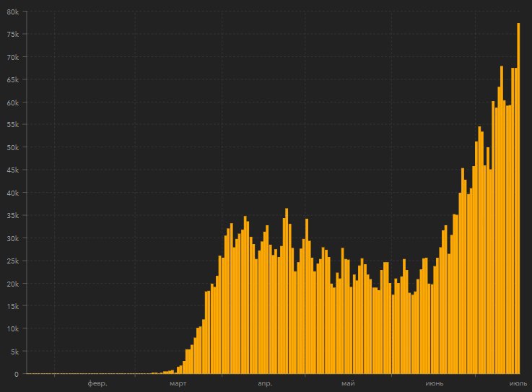Click the 65k y-axis label
This screenshot has width=532, height=392.
[x=12, y=79]
